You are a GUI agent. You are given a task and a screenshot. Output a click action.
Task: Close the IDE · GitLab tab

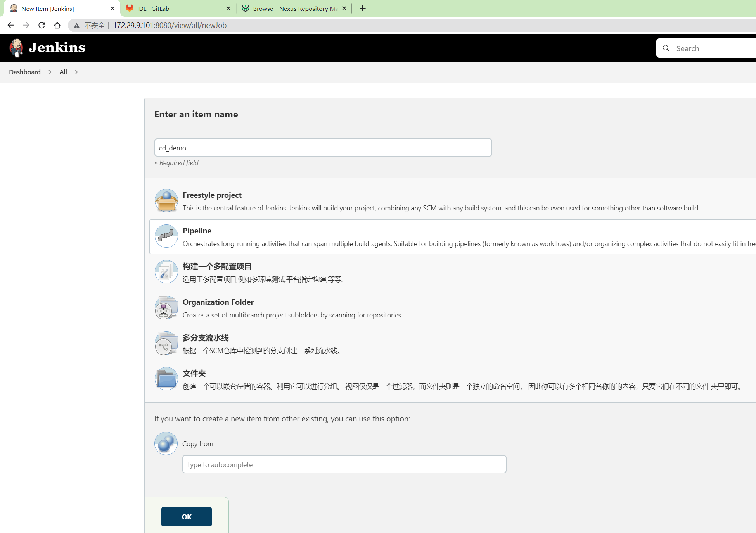click(228, 8)
